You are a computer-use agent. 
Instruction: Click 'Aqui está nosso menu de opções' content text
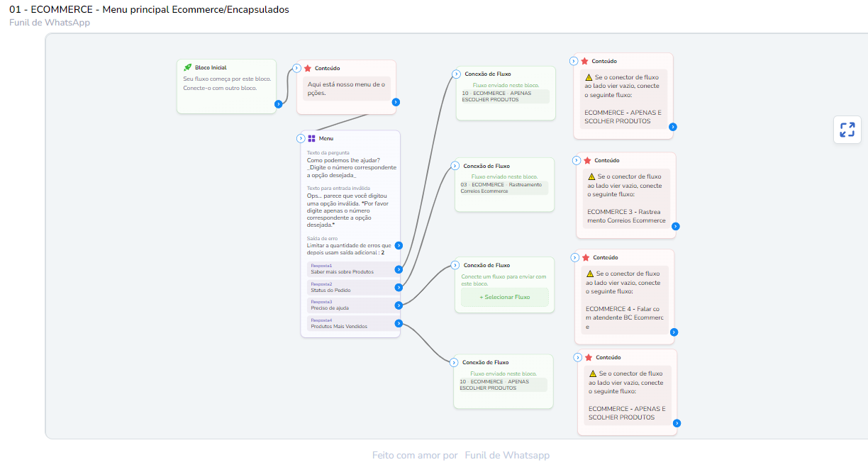347,89
